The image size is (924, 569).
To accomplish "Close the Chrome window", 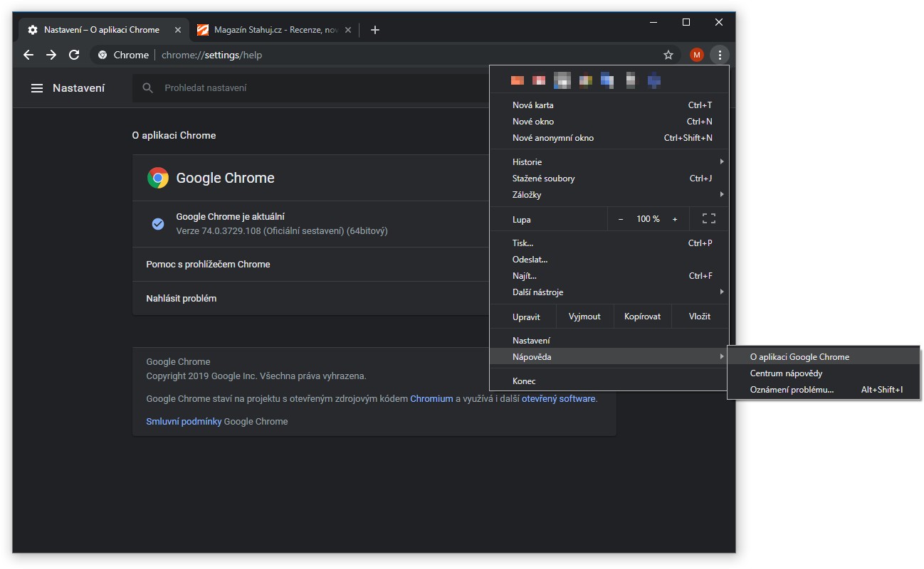I will (719, 22).
